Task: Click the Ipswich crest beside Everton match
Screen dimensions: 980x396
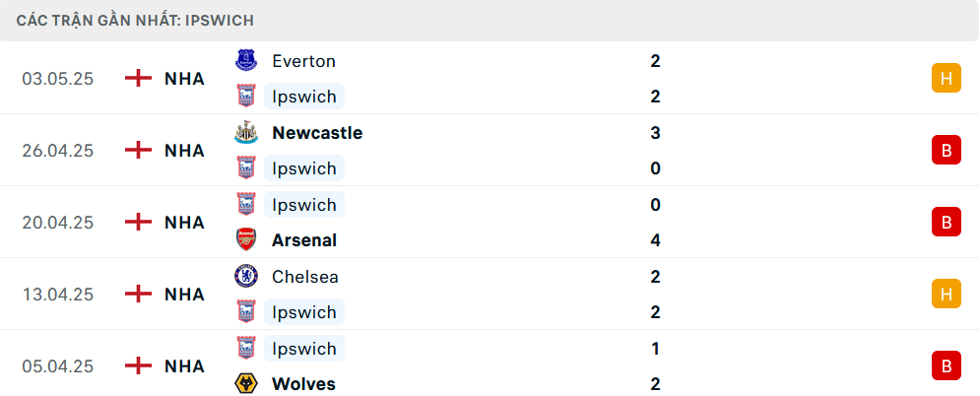Action: tap(245, 97)
